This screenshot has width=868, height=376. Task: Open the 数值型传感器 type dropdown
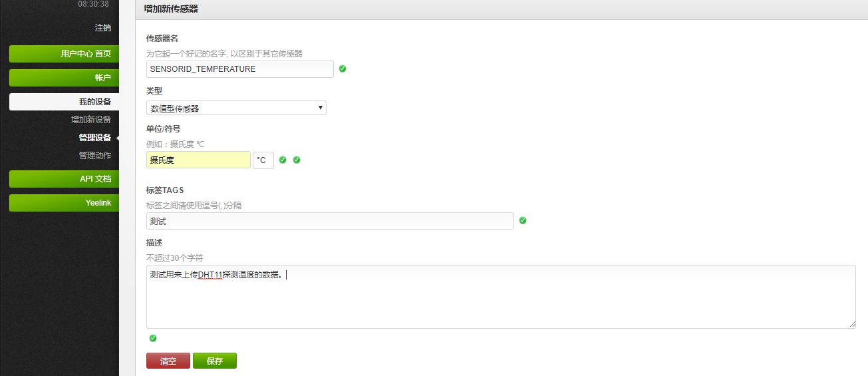tap(236, 108)
